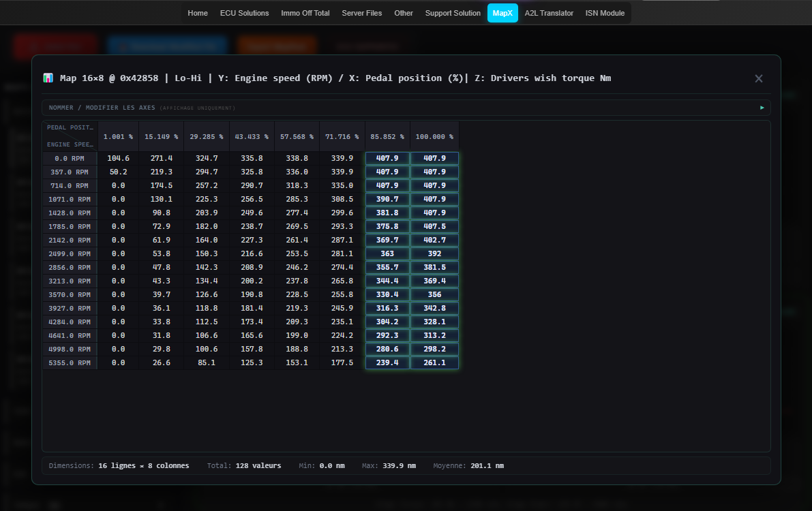Click the '16 lignes × 8 colonnes' dimensions text
Screen dimensions: 812x511
pyautogui.click(x=143, y=466)
